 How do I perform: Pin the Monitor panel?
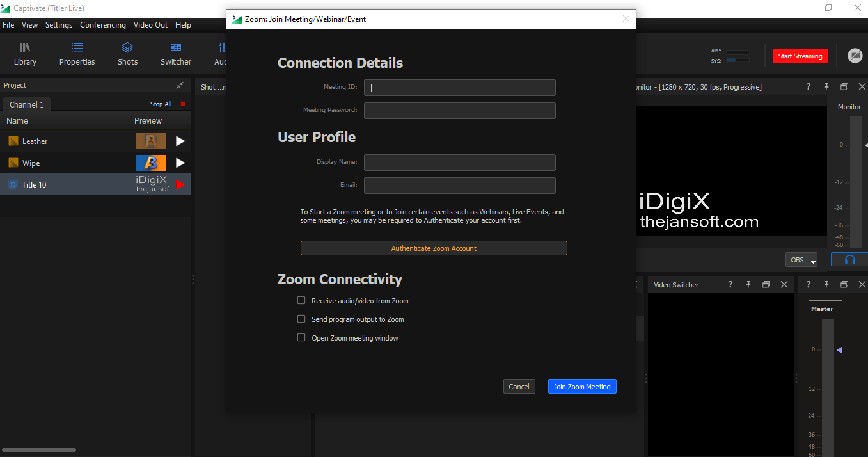tap(826, 87)
